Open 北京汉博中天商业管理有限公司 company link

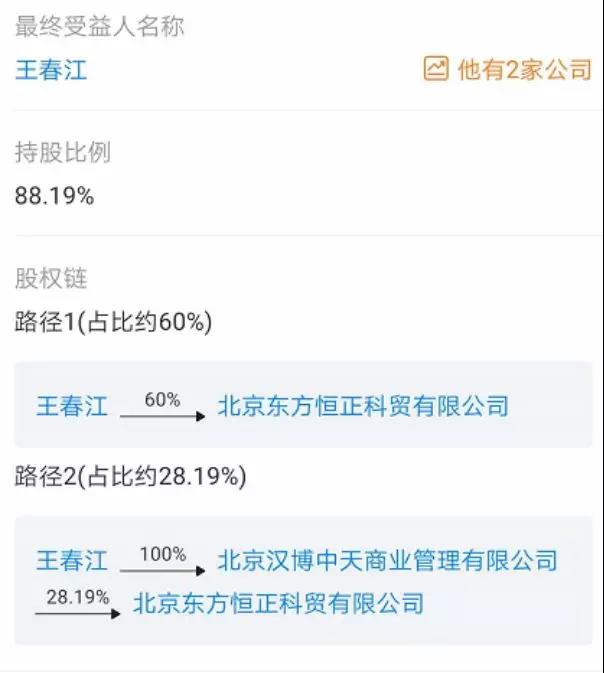387,560
